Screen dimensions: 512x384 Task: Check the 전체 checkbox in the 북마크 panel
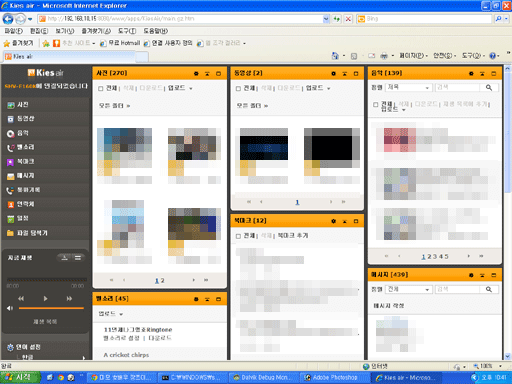point(238,236)
